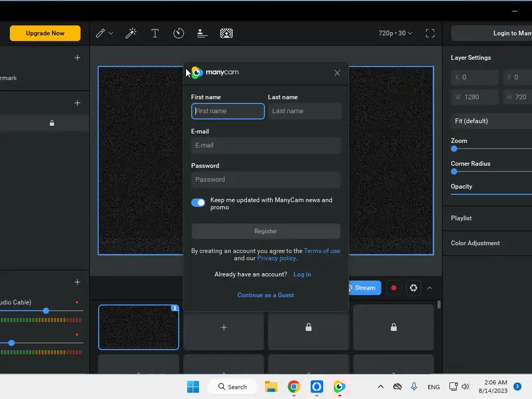The height and width of the screenshot is (399, 532).
Task: Open the ENG language switcher
Action: [x=434, y=387]
